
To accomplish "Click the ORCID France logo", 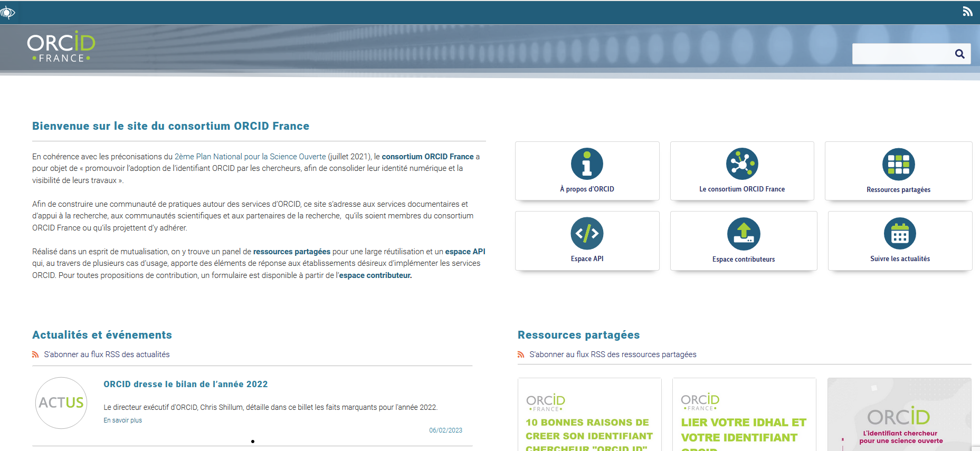I will pyautogui.click(x=61, y=46).
